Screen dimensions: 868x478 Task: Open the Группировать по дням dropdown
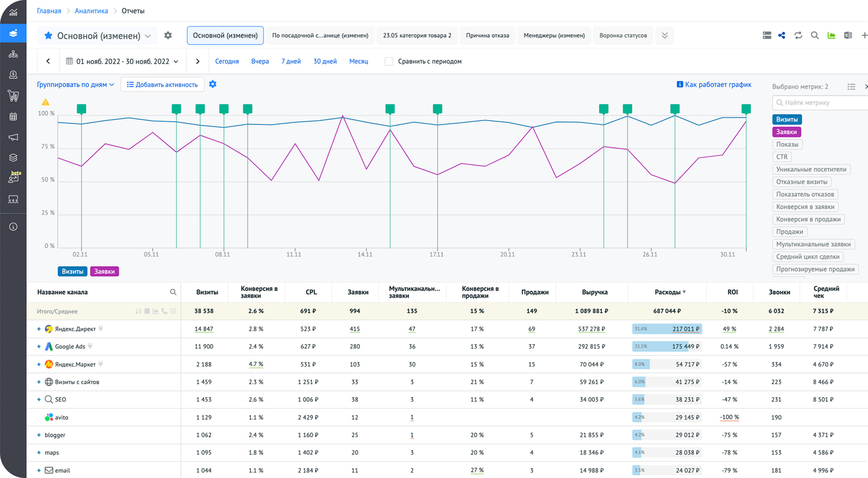tap(75, 85)
